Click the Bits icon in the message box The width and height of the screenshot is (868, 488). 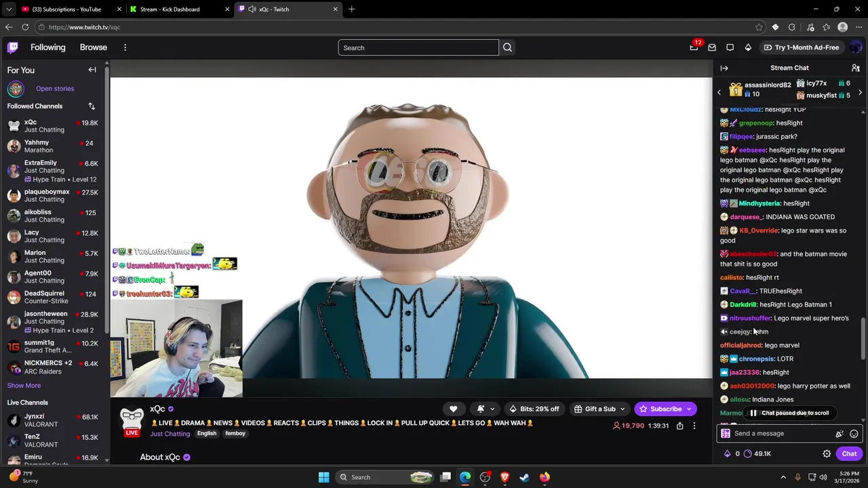840,434
